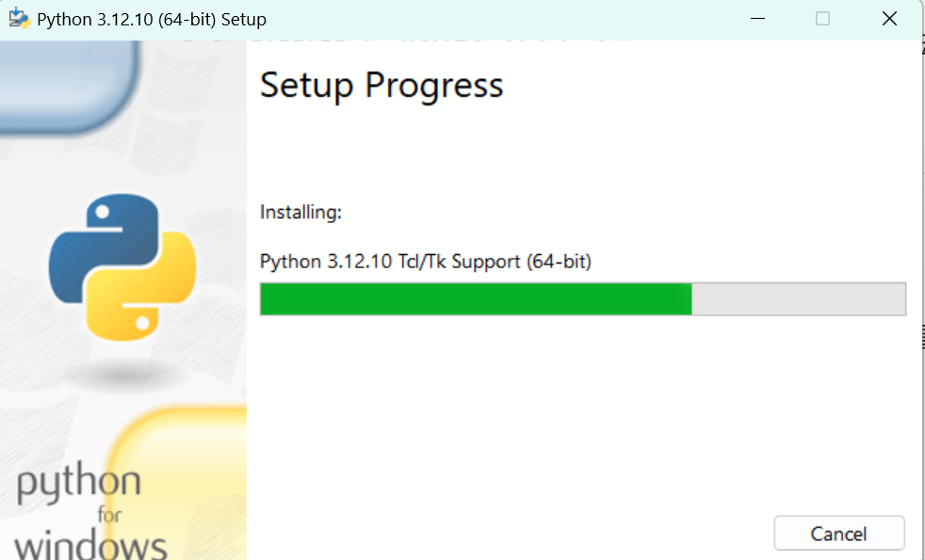The height and width of the screenshot is (560, 925).
Task: Click the yellow tail of Python logo
Action: (141, 287)
